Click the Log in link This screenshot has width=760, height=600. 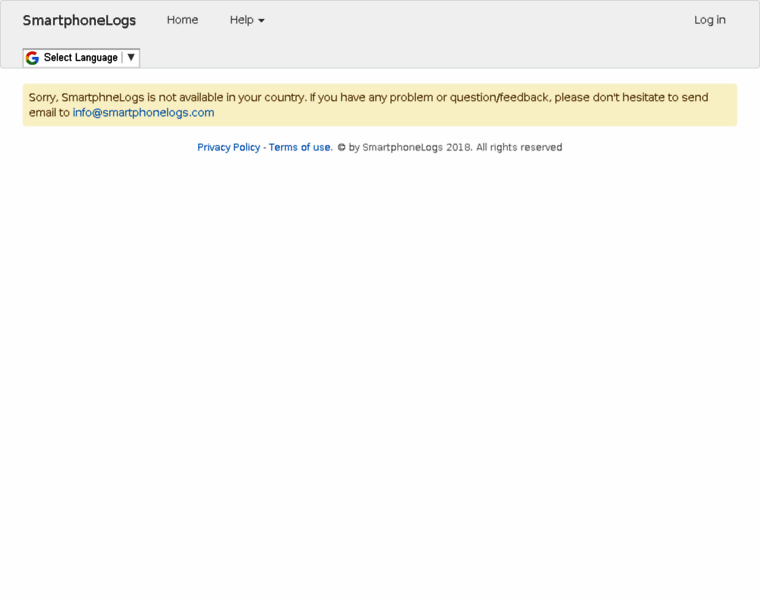tap(710, 20)
